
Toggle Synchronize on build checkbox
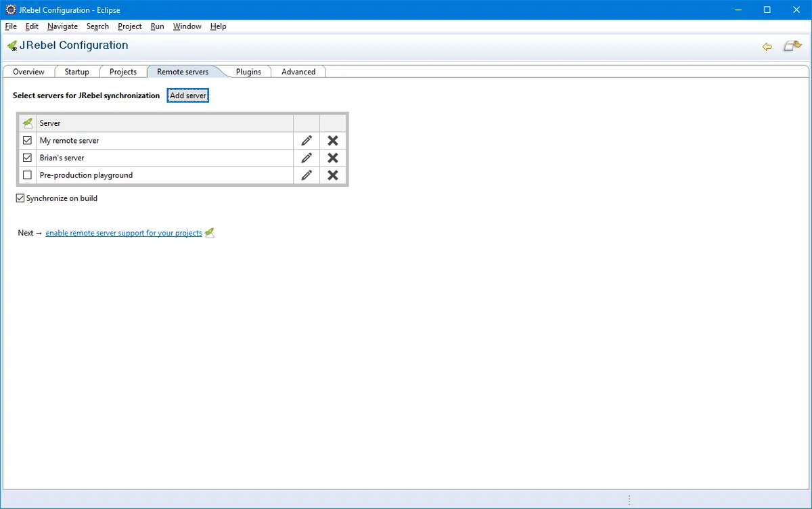click(x=20, y=198)
